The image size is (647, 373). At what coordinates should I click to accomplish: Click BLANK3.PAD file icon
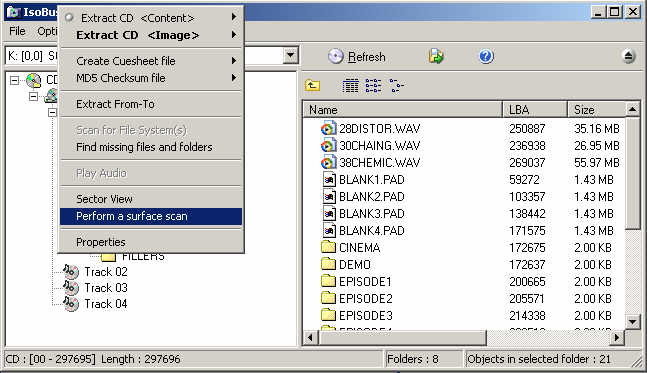click(x=329, y=214)
